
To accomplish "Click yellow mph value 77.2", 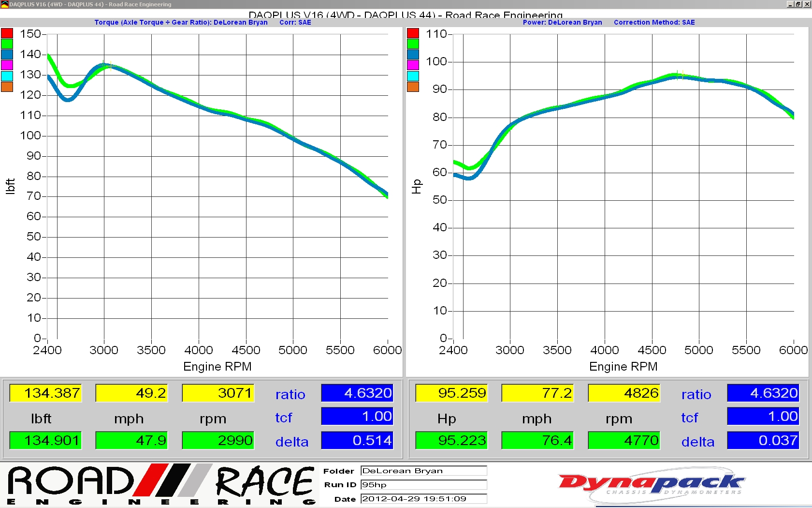I will 537,393.
